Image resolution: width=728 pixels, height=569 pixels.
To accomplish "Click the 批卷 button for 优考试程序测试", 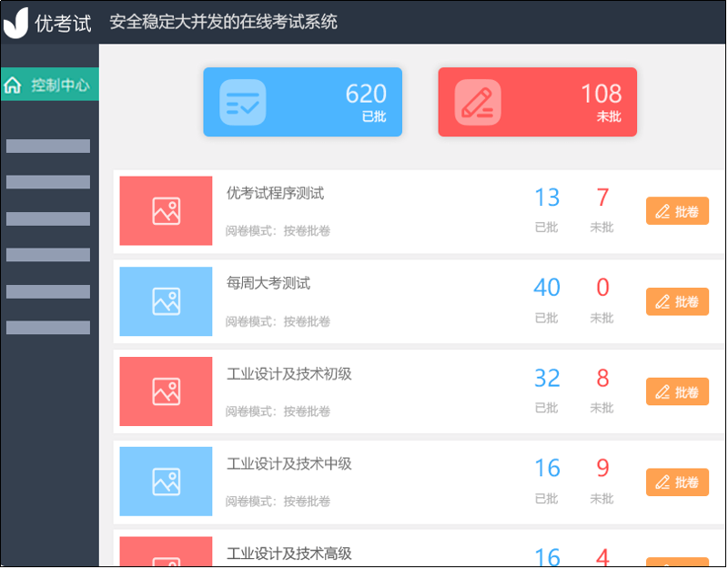I will [x=677, y=211].
